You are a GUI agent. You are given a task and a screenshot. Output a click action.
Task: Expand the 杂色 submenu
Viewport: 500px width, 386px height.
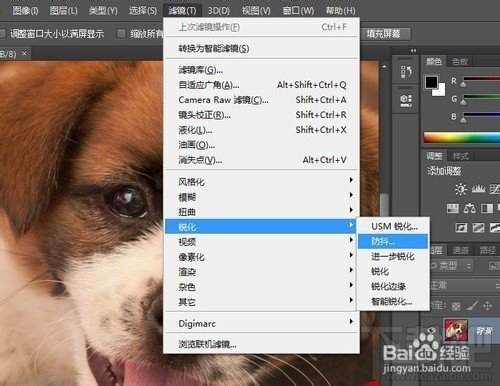pyautogui.click(x=262, y=287)
